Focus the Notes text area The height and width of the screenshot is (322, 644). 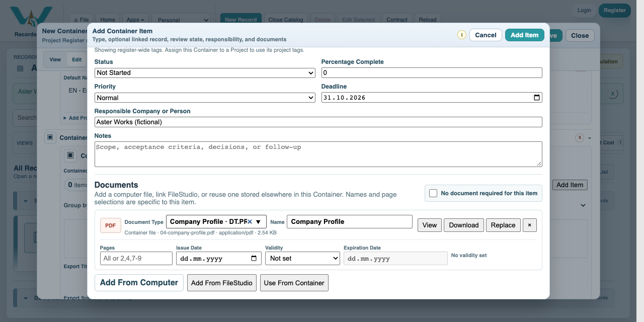[x=318, y=154]
